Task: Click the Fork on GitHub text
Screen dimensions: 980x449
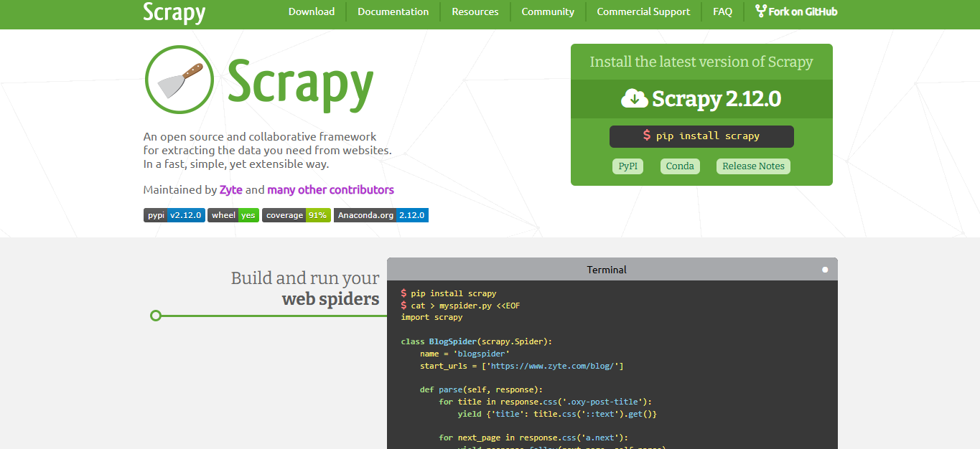Action: tap(803, 11)
